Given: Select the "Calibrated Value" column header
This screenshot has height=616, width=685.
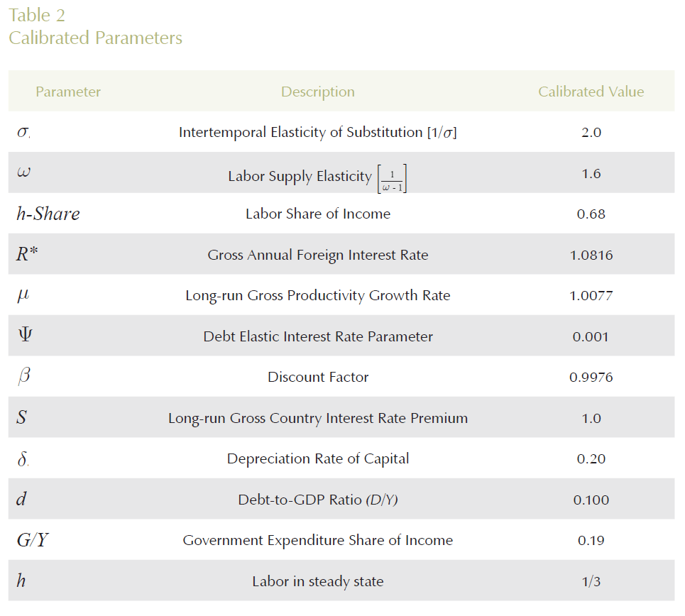Looking at the screenshot, I should point(591,92).
